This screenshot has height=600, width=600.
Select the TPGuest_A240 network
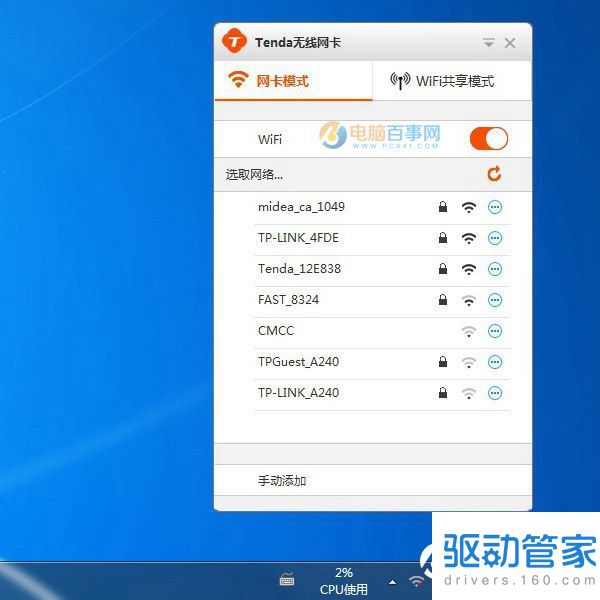382,363
